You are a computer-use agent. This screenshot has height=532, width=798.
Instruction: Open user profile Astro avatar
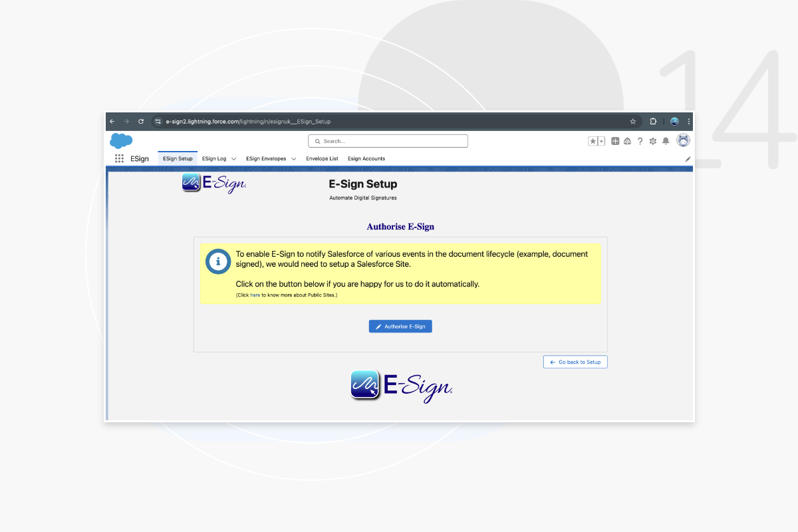683,140
